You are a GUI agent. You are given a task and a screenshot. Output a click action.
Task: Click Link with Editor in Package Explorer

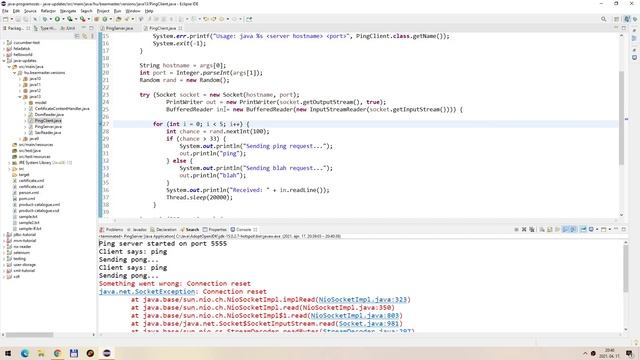(x=84, y=36)
